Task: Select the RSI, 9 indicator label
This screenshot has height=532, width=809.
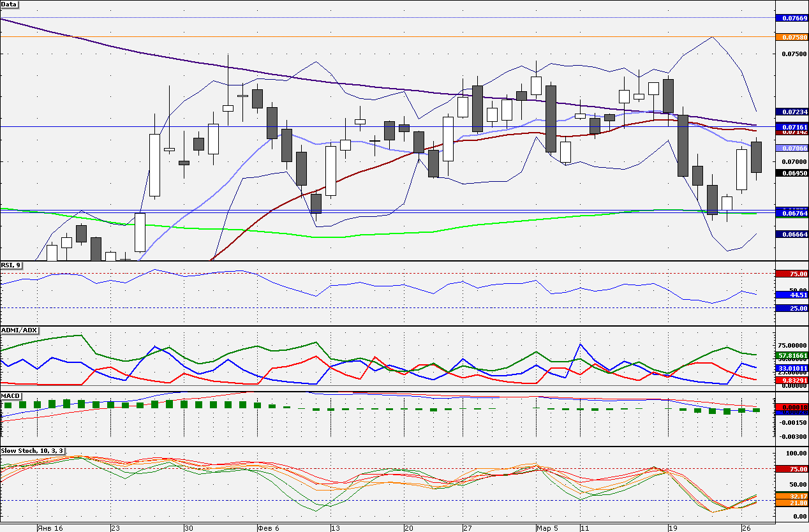Action: pos(11,265)
